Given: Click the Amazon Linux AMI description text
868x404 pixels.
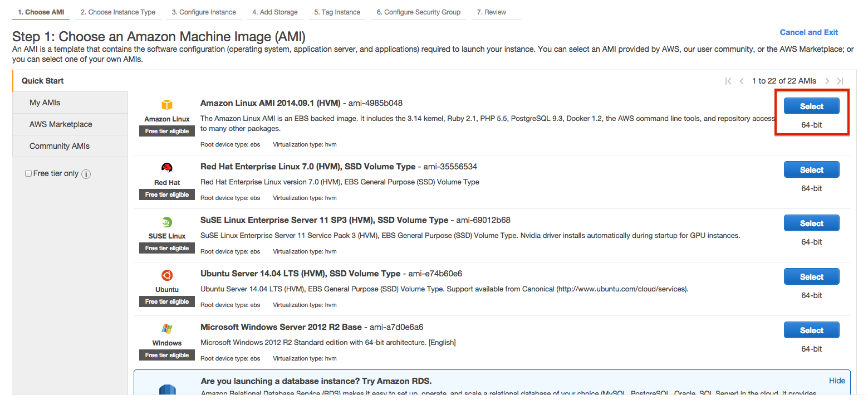Looking at the screenshot, I should (488, 123).
